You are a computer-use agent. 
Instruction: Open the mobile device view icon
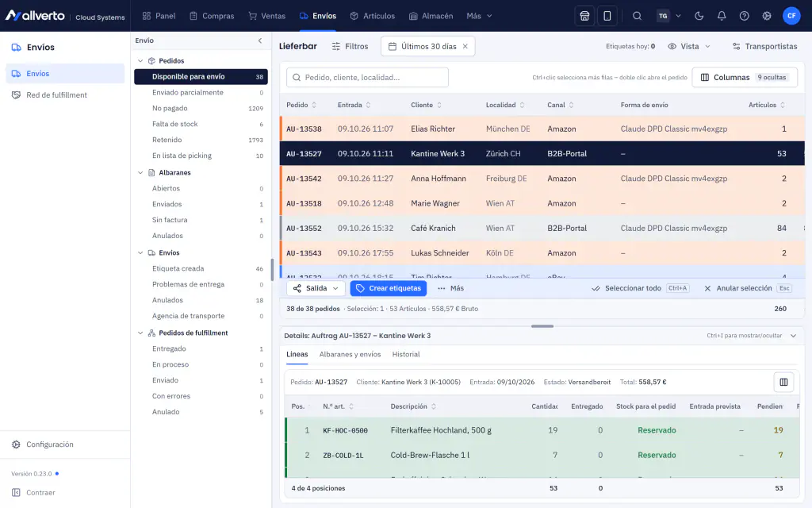tap(607, 16)
